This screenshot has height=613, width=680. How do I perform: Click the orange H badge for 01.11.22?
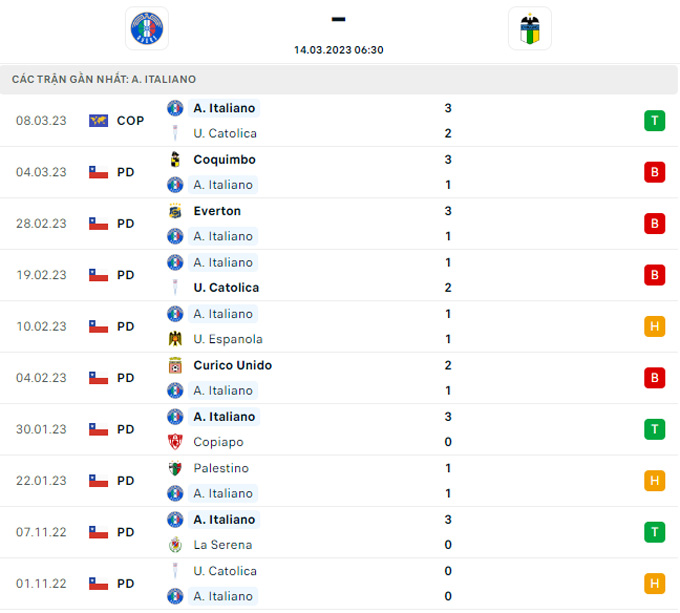(x=654, y=584)
